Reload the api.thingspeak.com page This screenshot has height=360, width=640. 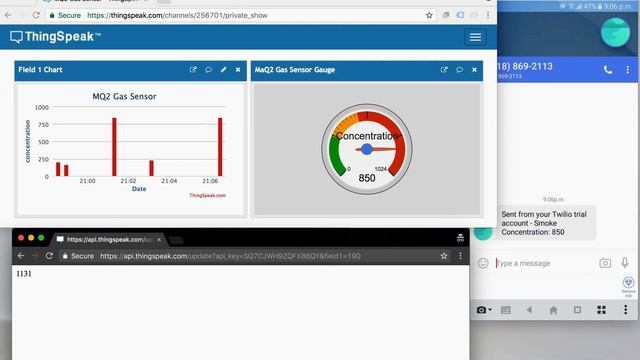[49, 256]
